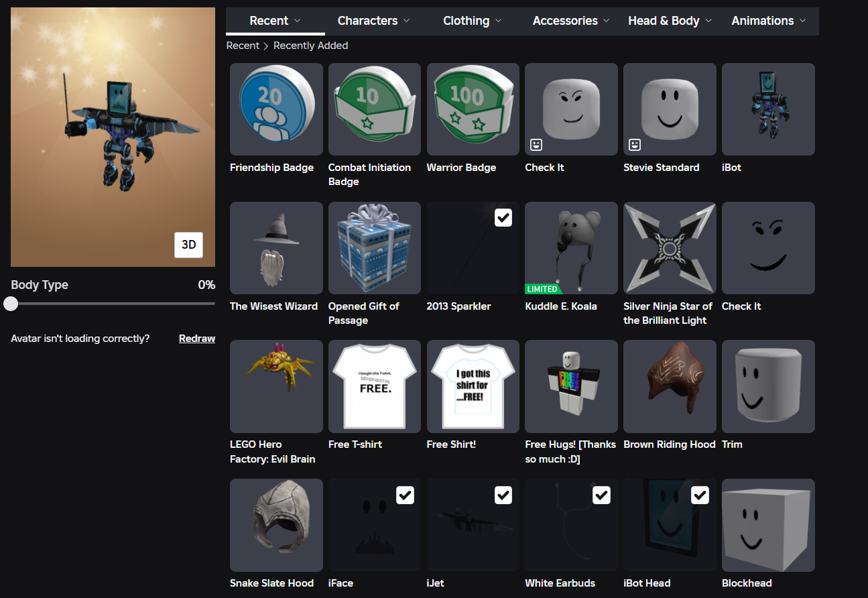Image resolution: width=868 pixels, height=598 pixels.
Task: Equip the Kuddle E. Koala hat
Action: click(x=571, y=248)
